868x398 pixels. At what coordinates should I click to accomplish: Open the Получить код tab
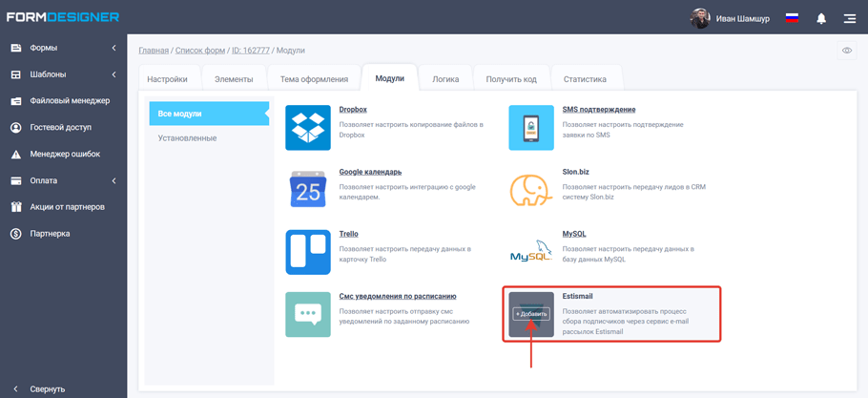point(511,79)
